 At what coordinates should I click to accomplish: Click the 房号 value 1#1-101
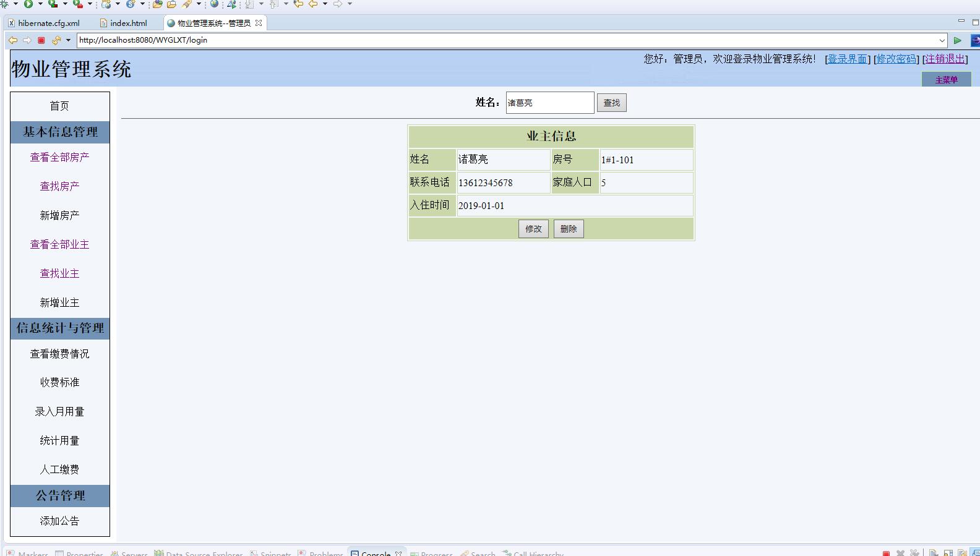(647, 160)
